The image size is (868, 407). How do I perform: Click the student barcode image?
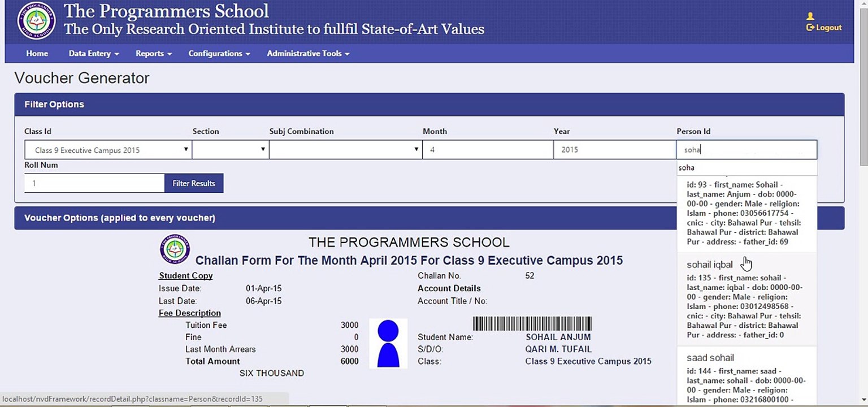pos(532,323)
